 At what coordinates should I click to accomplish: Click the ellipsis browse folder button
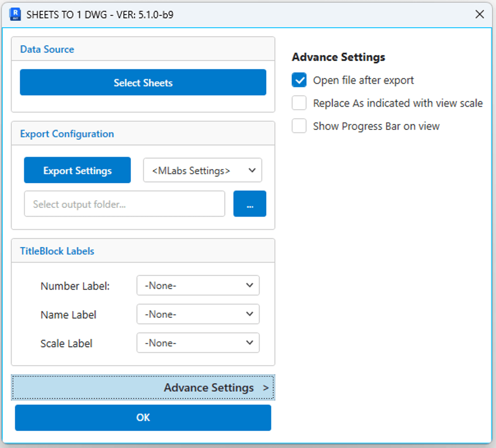pos(250,204)
